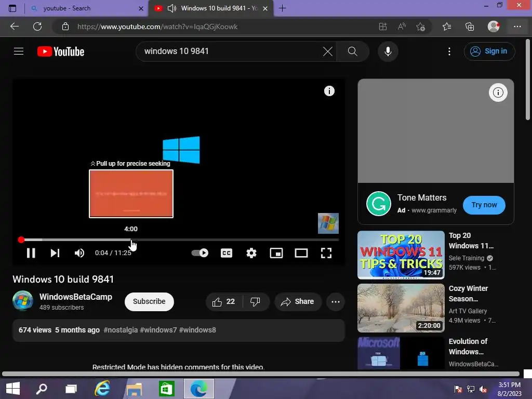This screenshot has width=532, height=399.
Task: Mute tab via speaker icon in tab
Action: (x=171, y=8)
